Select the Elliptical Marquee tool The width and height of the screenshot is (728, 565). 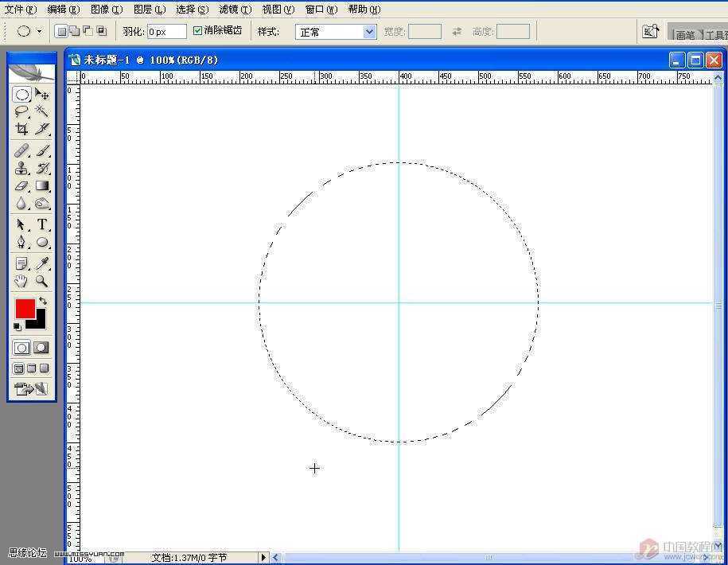tap(21, 95)
